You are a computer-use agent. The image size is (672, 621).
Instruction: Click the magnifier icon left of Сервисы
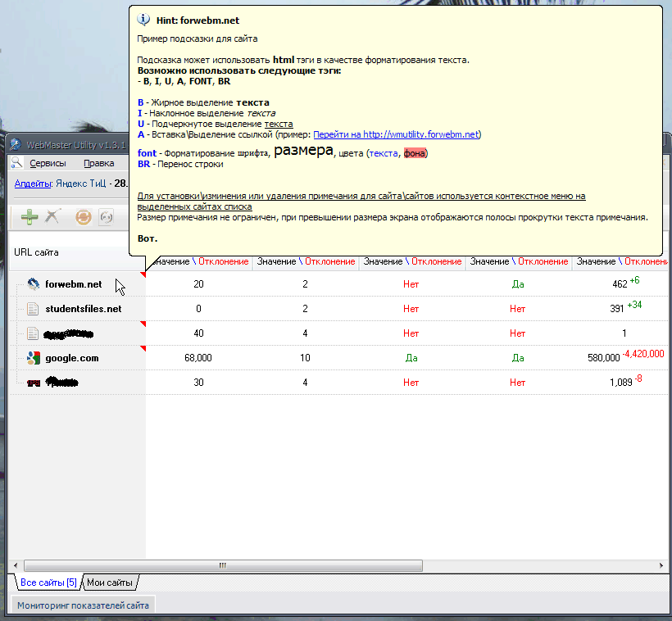click(17, 163)
